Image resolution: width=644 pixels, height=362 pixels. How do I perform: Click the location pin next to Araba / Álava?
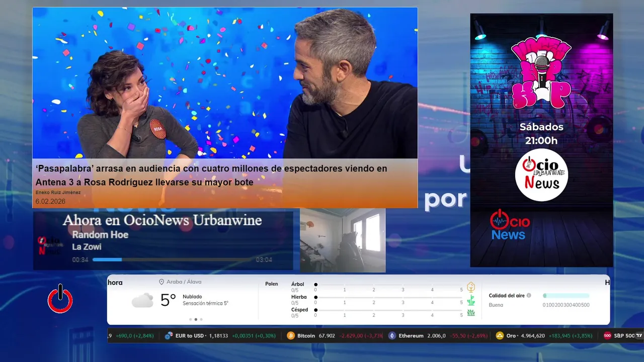pos(162,282)
